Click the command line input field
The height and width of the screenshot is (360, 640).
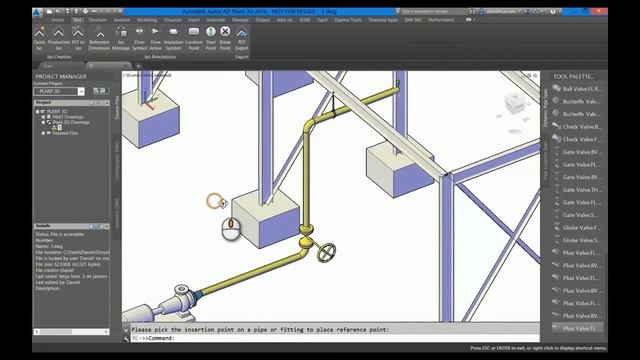pos(335,338)
